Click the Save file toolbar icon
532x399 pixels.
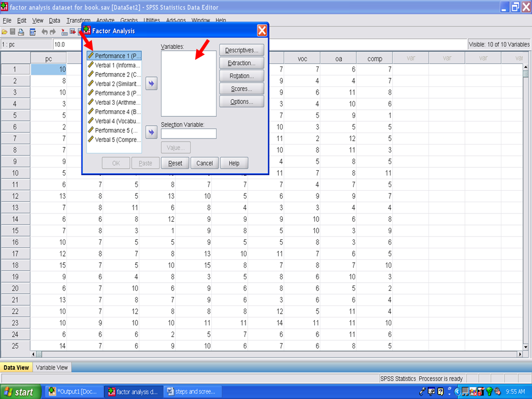[x=12, y=32]
